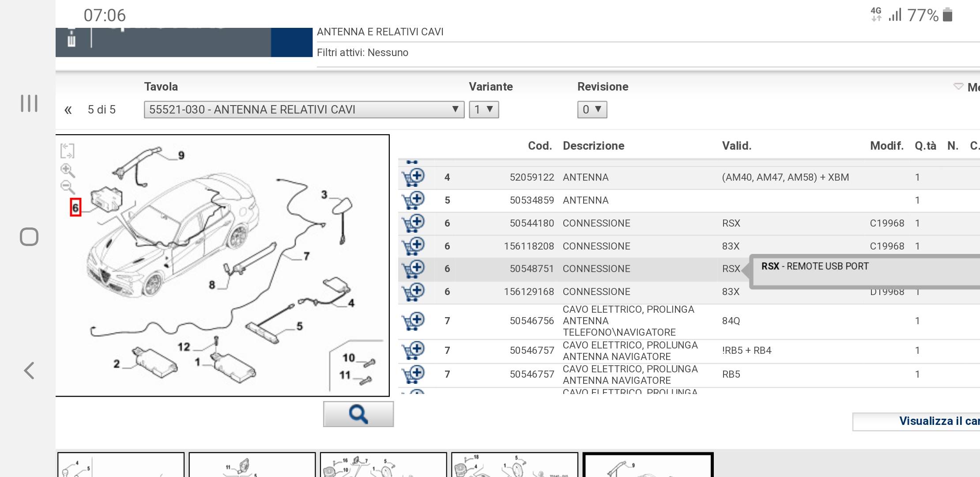Image resolution: width=980 pixels, height=477 pixels.
Task: Select highlighted callout 6 in diagram
Action: tap(75, 208)
